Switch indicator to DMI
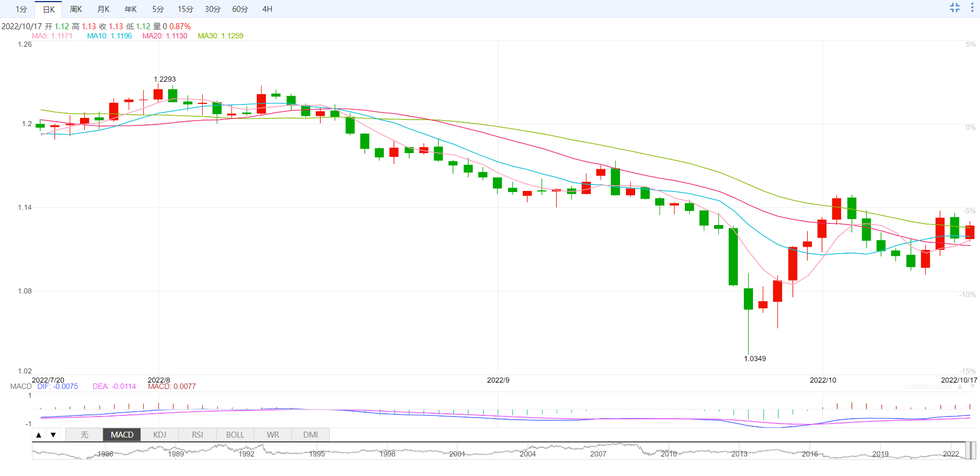The image size is (980, 476). click(x=310, y=435)
